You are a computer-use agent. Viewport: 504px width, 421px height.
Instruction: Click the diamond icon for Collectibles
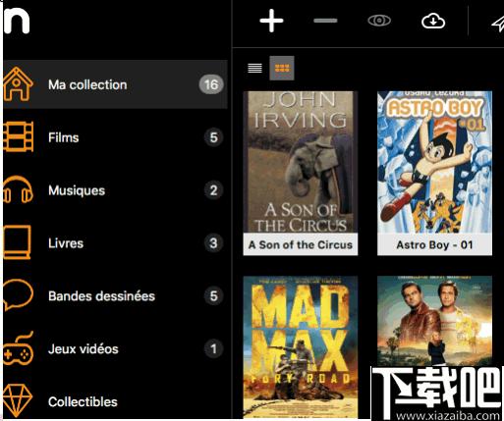pos(18,401)
